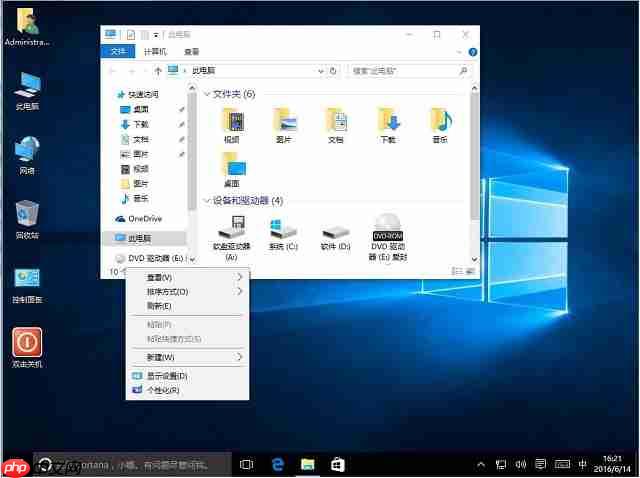Open the 文件 ribbon tab

pos(118,51)
